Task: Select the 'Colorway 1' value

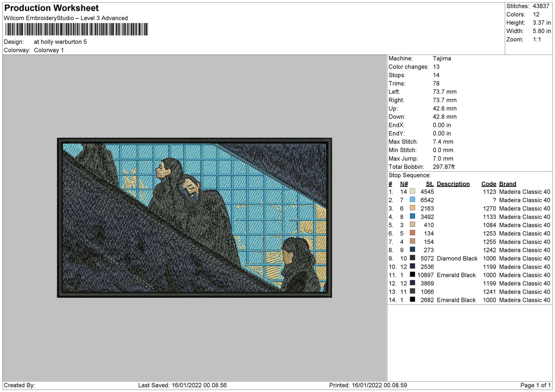Action: pos(49,50)
